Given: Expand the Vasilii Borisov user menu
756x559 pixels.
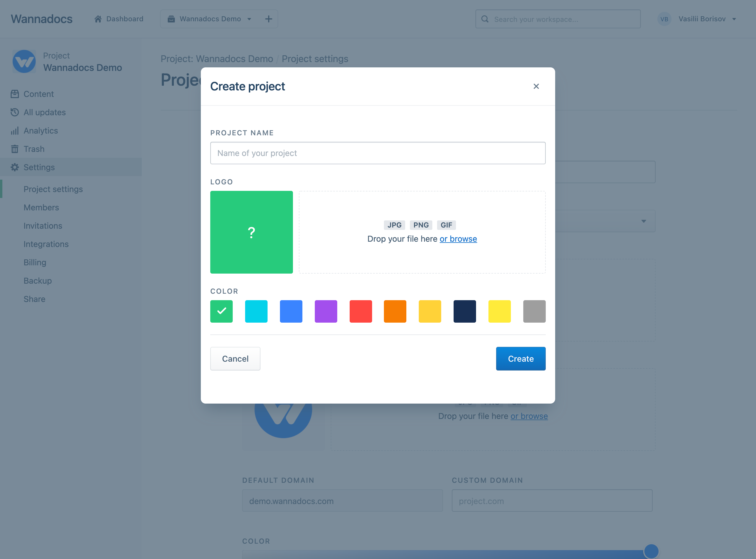Looking at the screenshot, I should [x=734, y=19].
